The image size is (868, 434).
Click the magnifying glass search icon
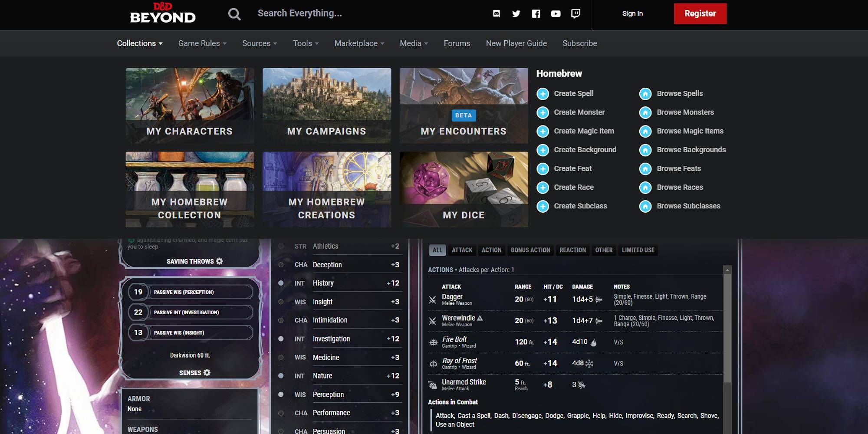click(234, 14)
